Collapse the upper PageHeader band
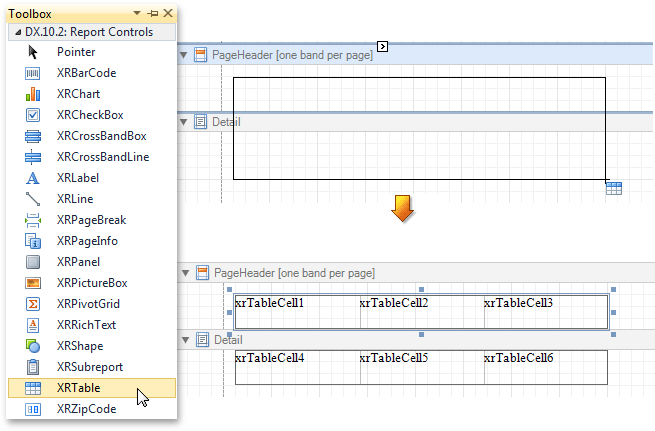Screen dimensions: 655x431 (x=183, y=55)
